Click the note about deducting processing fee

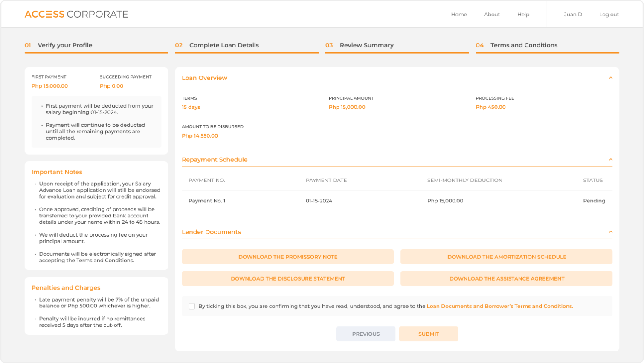coord(93,238)
